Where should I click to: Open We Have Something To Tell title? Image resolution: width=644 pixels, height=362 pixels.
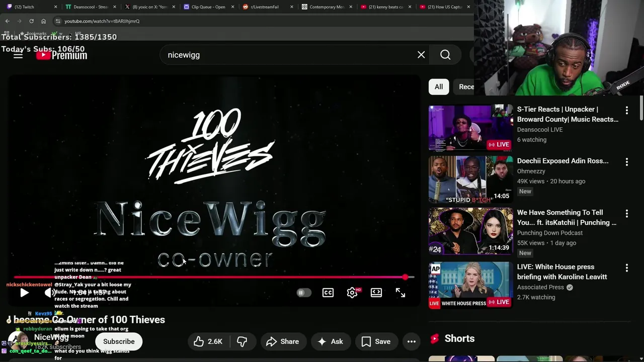567,217
